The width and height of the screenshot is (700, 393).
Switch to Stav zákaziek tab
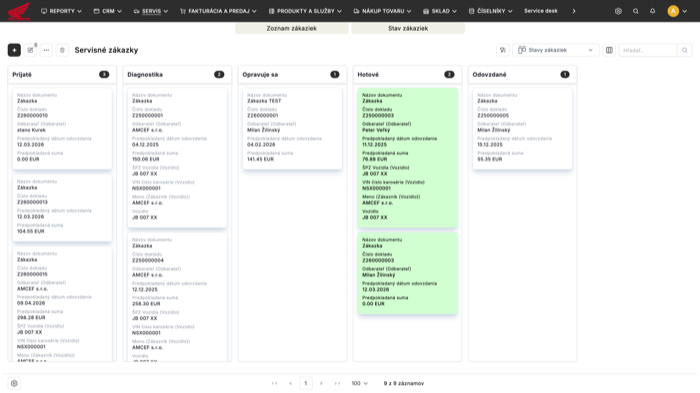pos(408,28)
